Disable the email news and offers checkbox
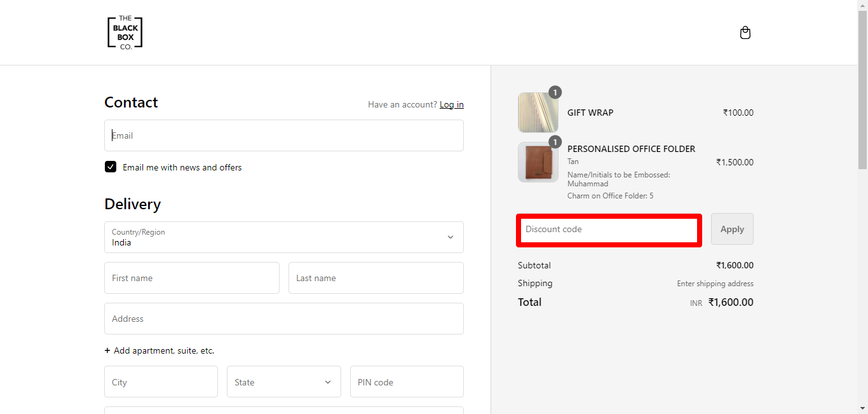Screen dimensions: 868x414 coord(111,167)
